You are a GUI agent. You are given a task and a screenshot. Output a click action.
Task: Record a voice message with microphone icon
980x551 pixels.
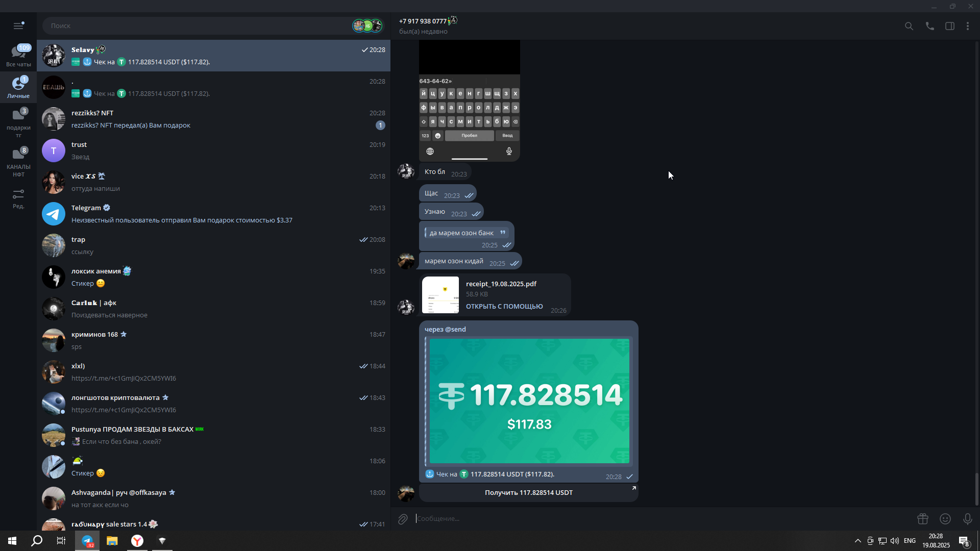click(x=967, y=519)
